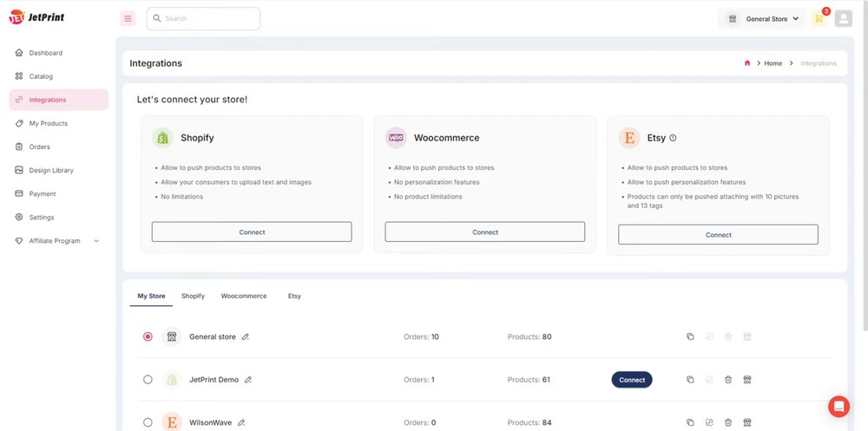
Task: Click the JetPrint logo
Action: [x=36, y=17]
